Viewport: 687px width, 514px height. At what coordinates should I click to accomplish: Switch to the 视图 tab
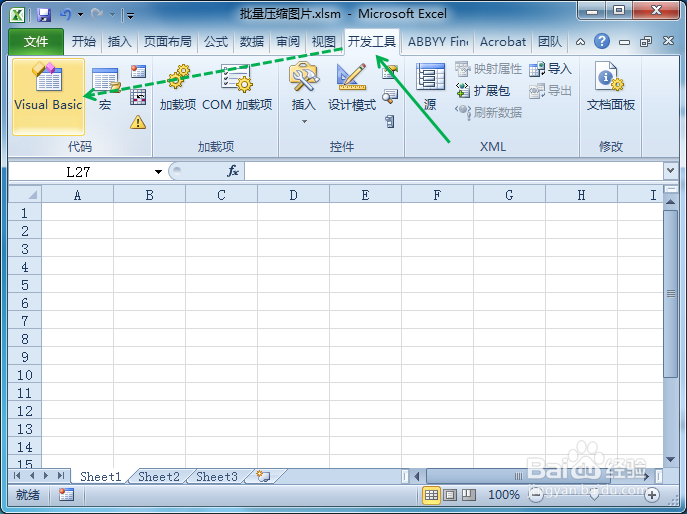323,42
